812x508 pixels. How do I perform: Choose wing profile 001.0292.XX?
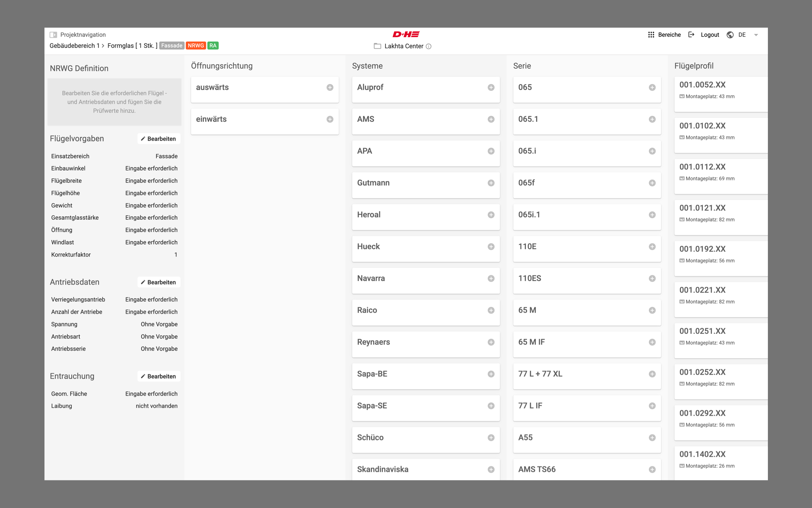721,423
